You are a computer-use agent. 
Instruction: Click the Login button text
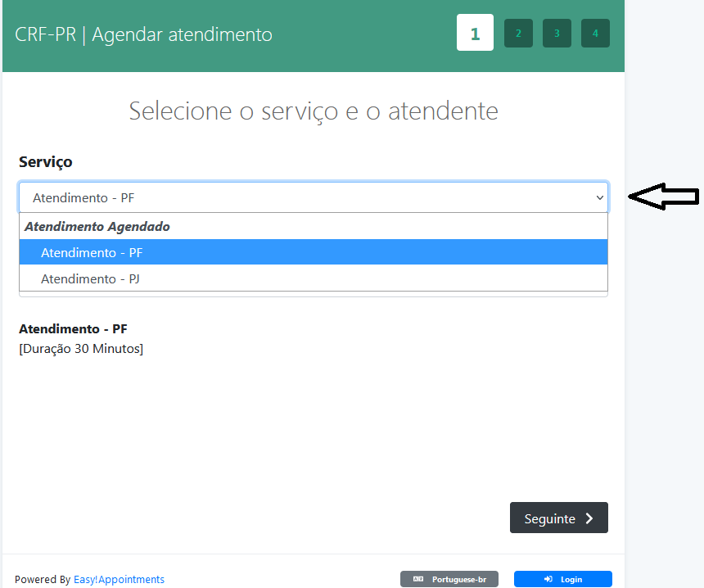571,579
